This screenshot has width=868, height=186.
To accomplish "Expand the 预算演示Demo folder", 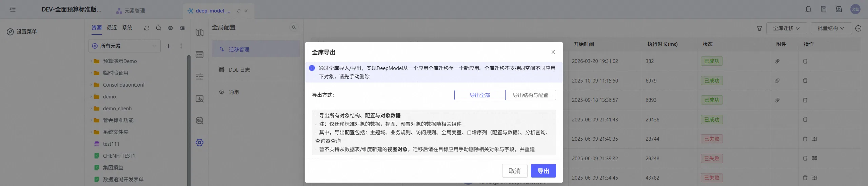I will [91, 61].
